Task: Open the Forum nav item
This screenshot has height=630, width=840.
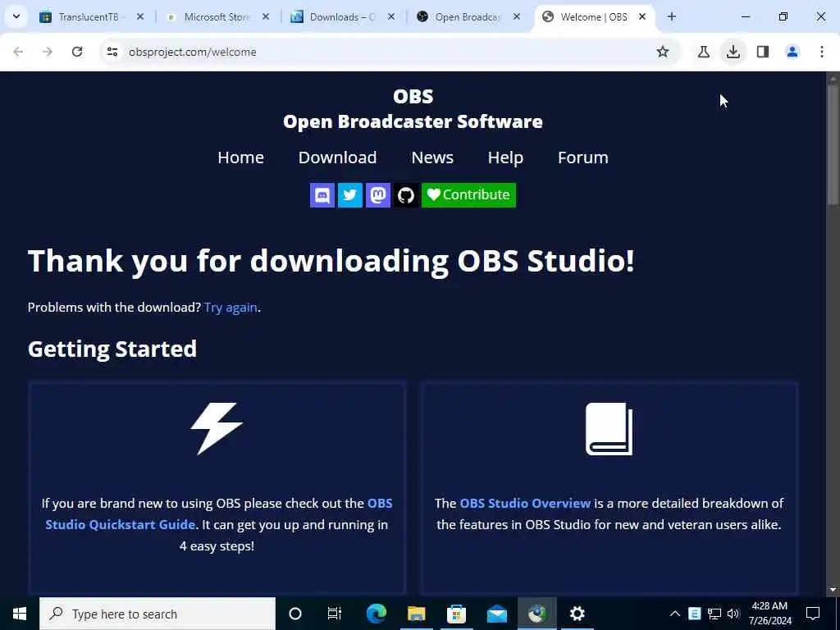Action: pyautogui.click(x=583, y=157)
